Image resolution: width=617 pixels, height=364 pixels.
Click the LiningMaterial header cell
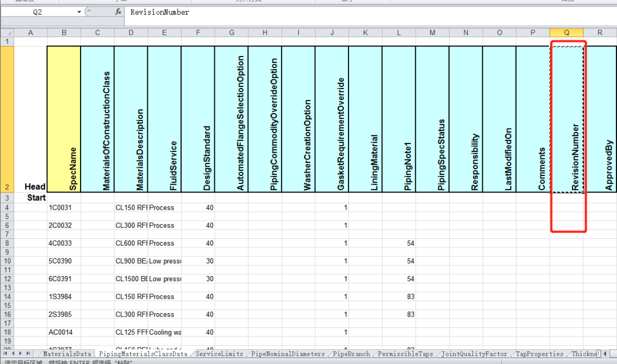[365, 119]
